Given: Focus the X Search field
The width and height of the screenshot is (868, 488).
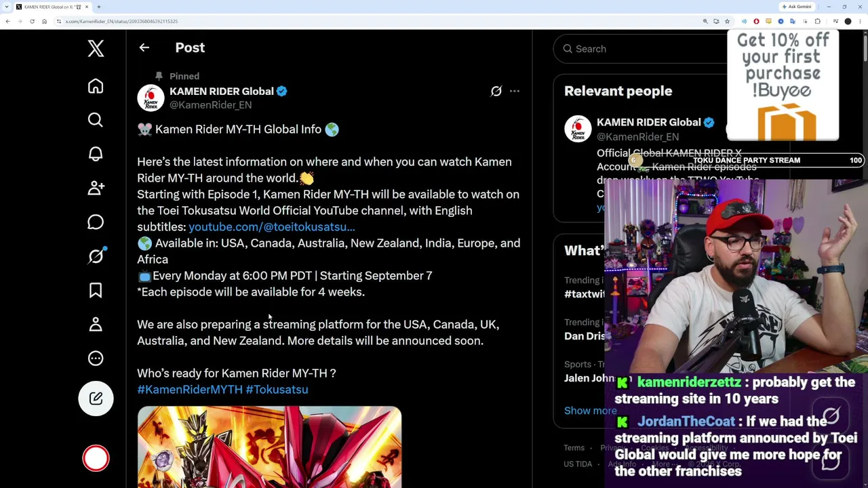Looking at the screenshot, I should click(641, 49).
